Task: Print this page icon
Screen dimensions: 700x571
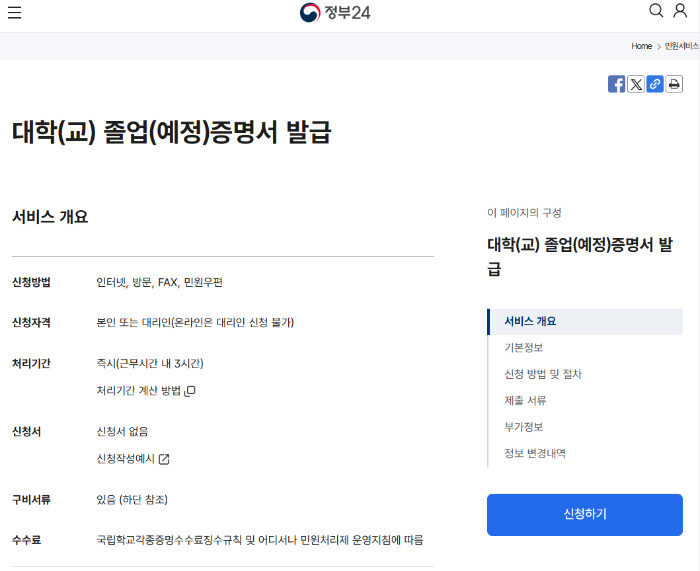Action: click(674, 84)
